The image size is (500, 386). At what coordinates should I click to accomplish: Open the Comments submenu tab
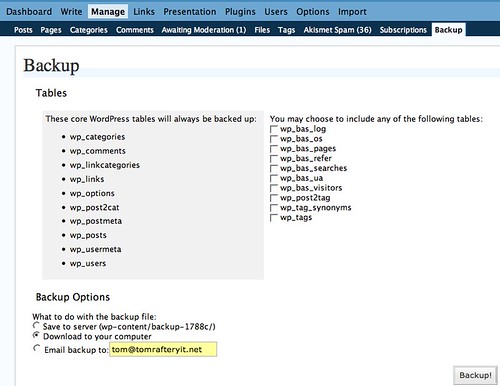click(135, 30)
